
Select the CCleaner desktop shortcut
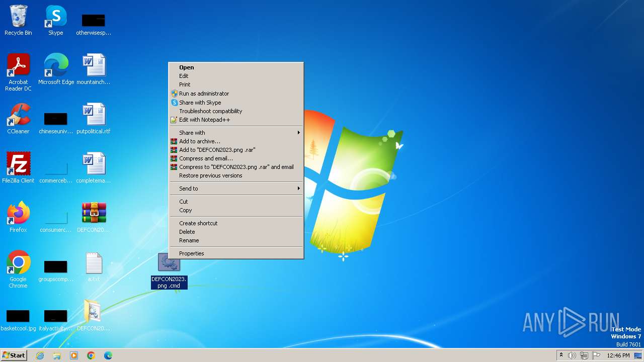click(x=18, y=119)
